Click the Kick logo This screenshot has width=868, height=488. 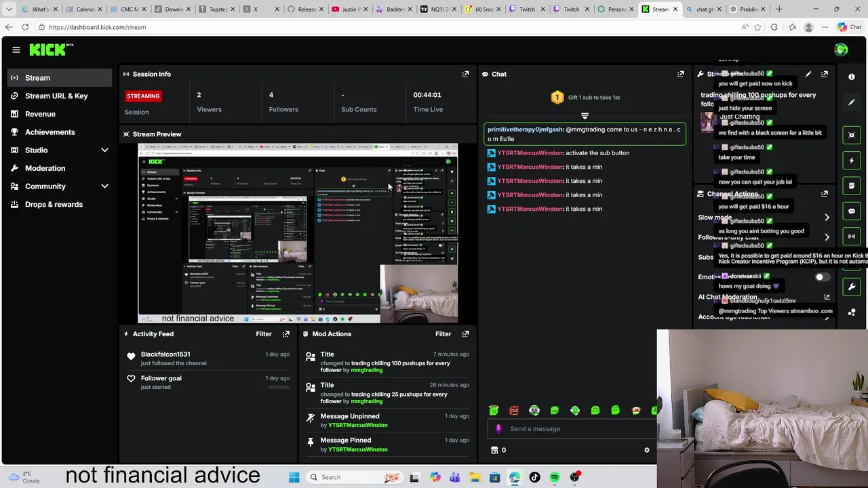(51, 49)
